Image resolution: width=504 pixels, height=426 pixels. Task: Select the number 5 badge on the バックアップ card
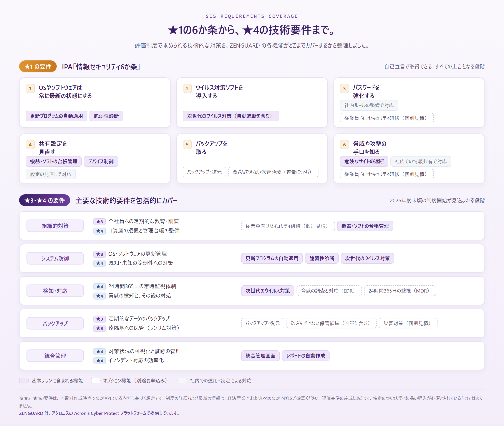[187, 144]
